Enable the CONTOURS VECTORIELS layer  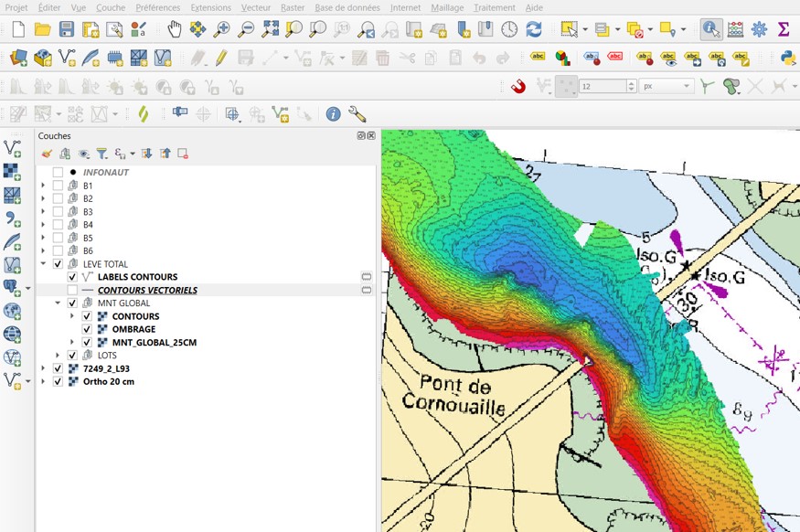[71, 290]
